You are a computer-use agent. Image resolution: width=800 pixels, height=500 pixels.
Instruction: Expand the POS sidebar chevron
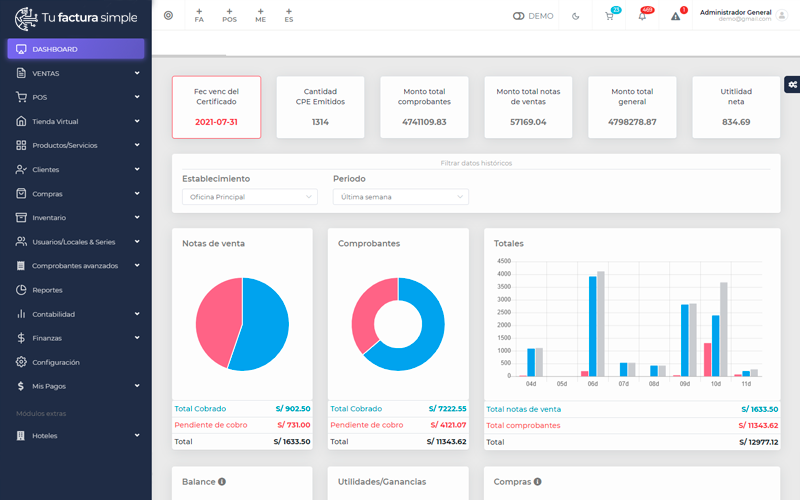tap(137, 97)
